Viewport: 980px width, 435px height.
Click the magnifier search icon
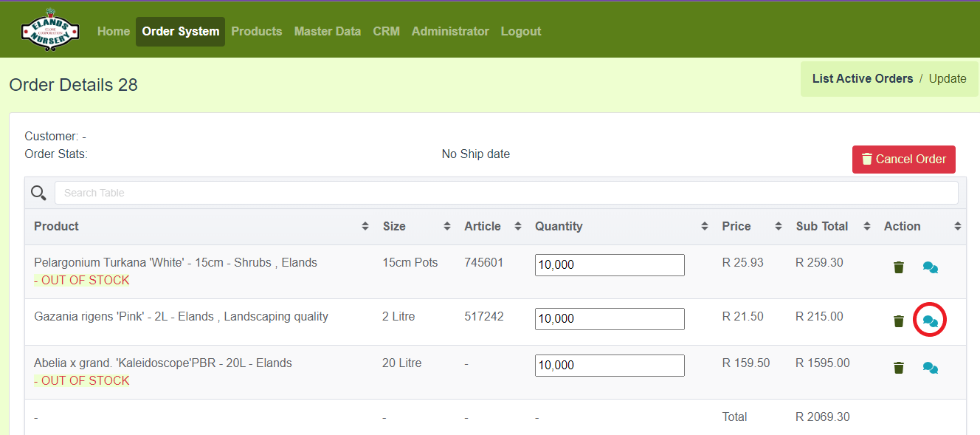pyautogui.click(x=38, y=193)
